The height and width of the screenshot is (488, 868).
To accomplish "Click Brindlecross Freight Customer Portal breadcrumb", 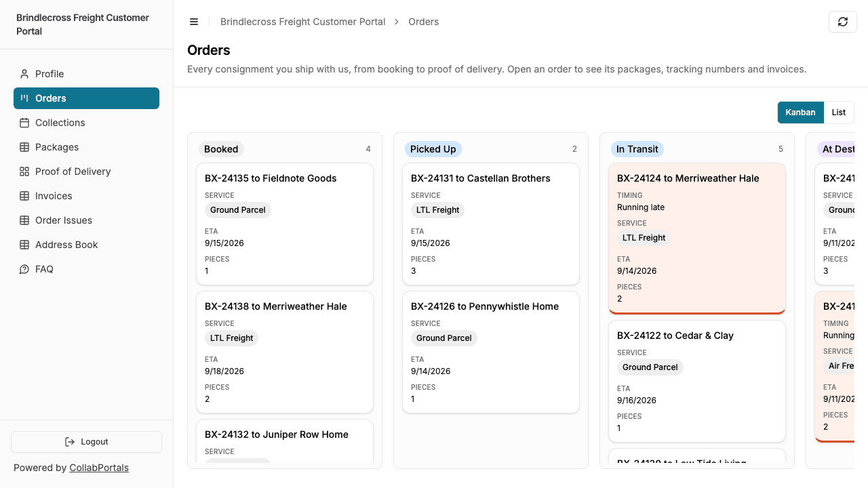I will 302,22.
